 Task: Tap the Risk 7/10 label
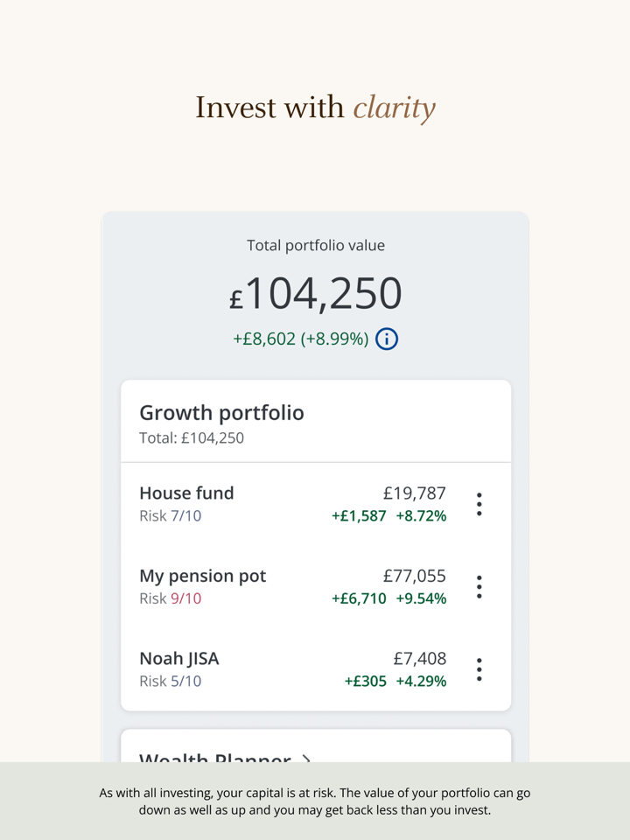point(170,516)
